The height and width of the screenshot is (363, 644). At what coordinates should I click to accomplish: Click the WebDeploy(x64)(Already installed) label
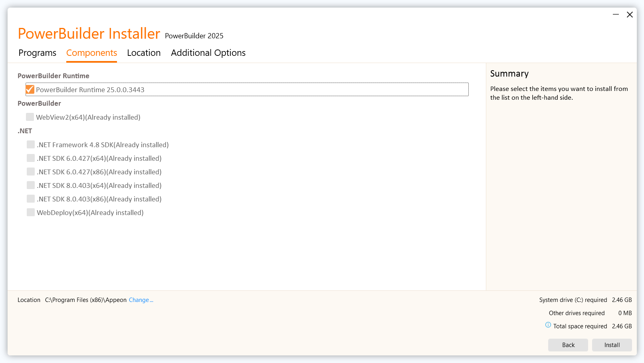pyautogui.click(x=90, y=213)
